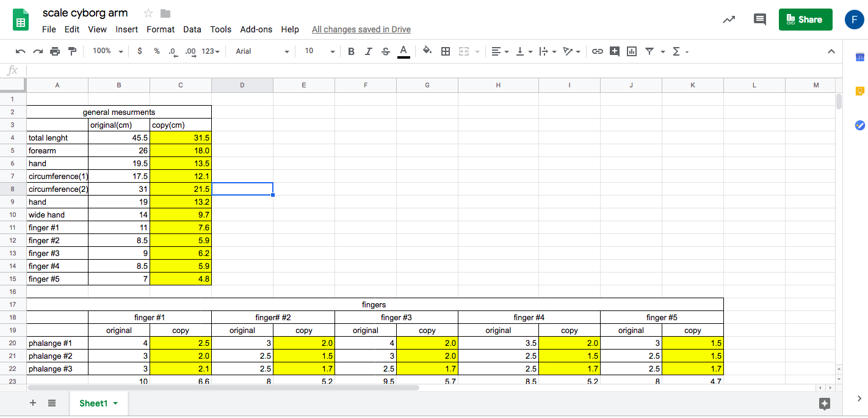The image size is (868, 418).
Task: Open the Arial font dropdown
Action: 262,51
